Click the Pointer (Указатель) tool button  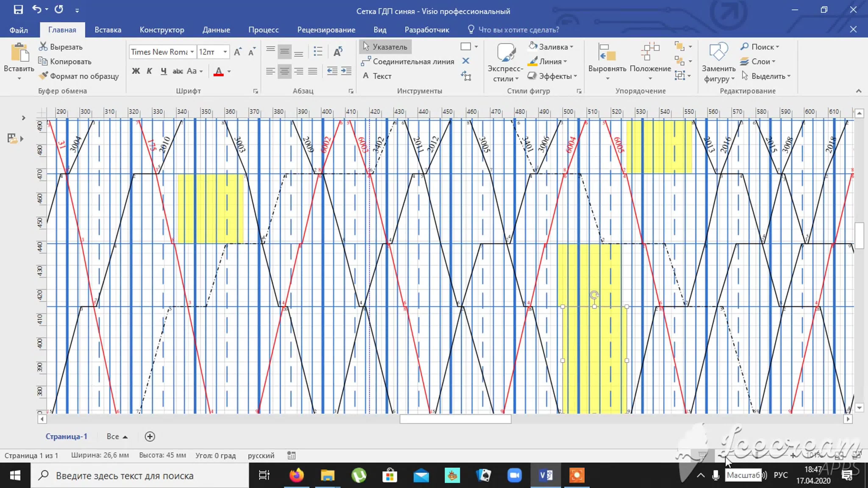click(385, 47)
